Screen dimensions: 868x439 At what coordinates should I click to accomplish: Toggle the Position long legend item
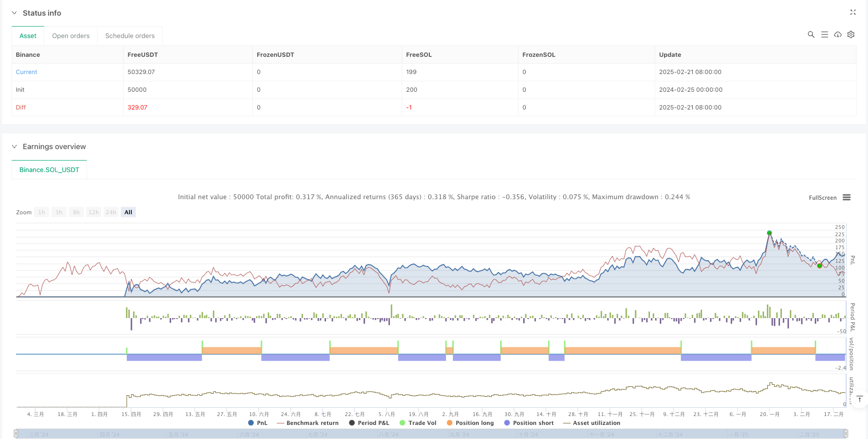tap(470, 423)
